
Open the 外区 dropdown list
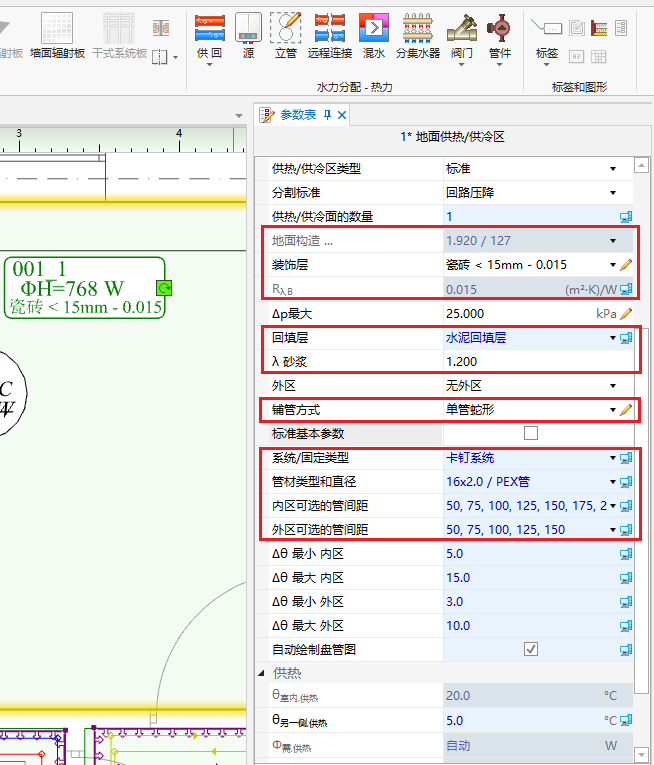click(612, 385)
